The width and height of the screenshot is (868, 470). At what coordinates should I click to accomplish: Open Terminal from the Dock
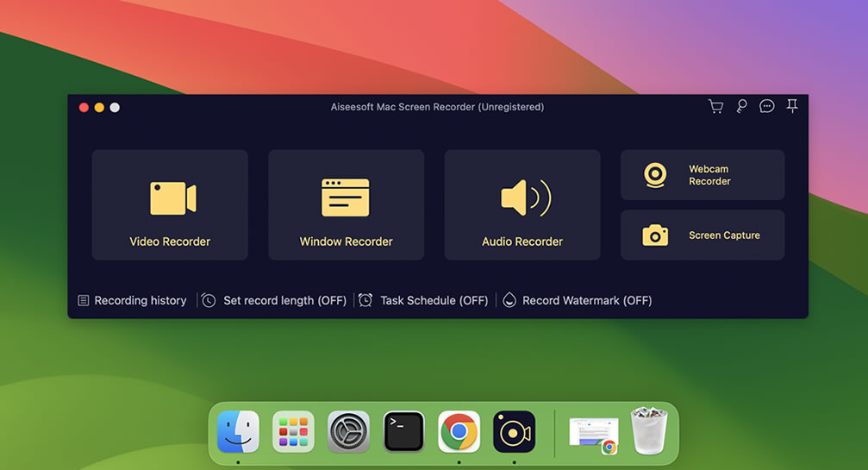[403, 432]
